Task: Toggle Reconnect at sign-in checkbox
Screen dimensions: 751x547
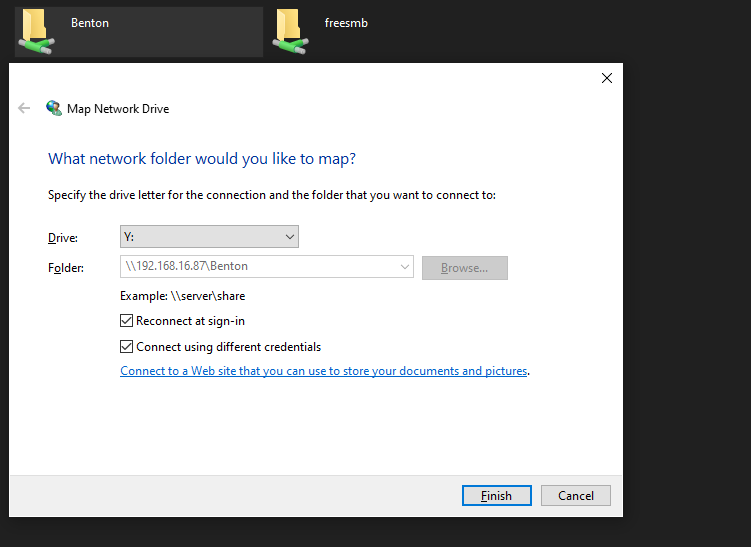Action: tap(126, 320)
